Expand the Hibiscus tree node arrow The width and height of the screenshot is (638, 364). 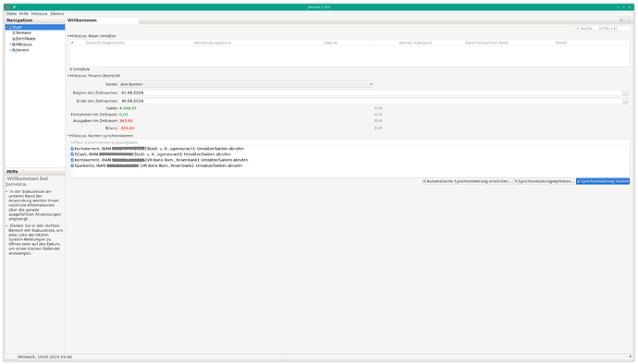pyautogui.click(x=10, y=44)
